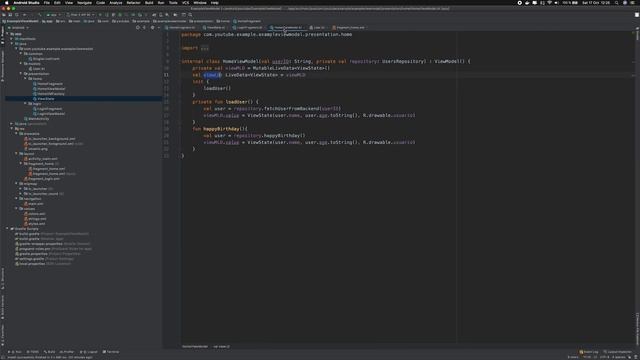This screenshot has height=360, width=640.
Task: Open the Layout Inspector button
Action: pos(618,352)
